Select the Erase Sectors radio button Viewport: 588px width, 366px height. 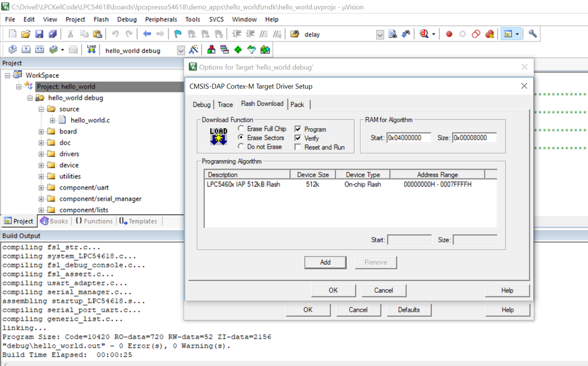click(241, 137)
